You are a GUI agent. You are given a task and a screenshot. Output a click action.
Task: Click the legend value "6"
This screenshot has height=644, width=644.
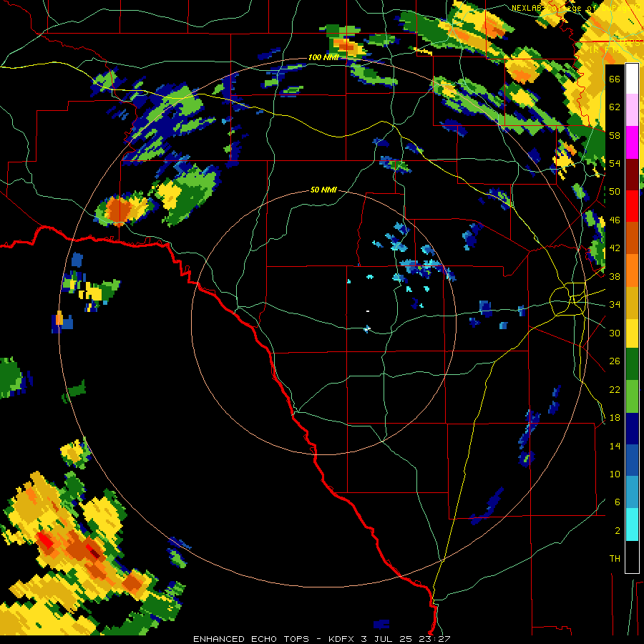tap(618, 502)
